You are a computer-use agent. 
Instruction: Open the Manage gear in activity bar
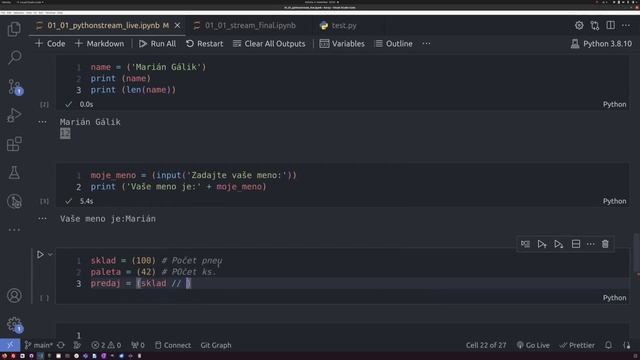tap(14, 324)
